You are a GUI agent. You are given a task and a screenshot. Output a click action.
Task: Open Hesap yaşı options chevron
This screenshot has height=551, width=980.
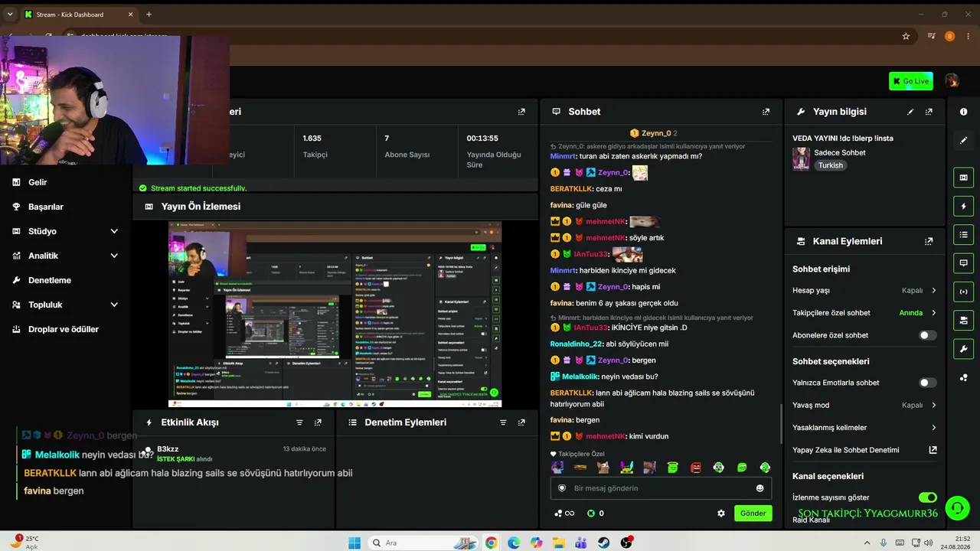click(933, 291)
